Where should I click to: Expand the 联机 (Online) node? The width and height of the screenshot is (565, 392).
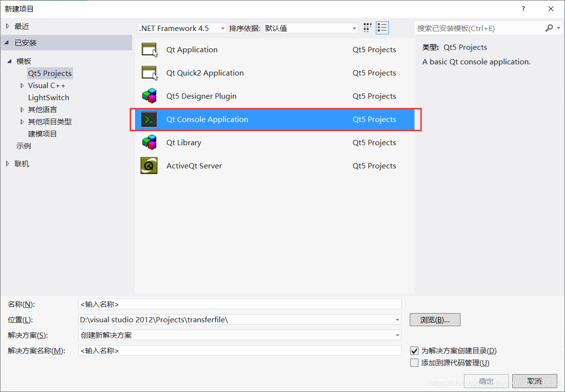[x=8, y=164]
